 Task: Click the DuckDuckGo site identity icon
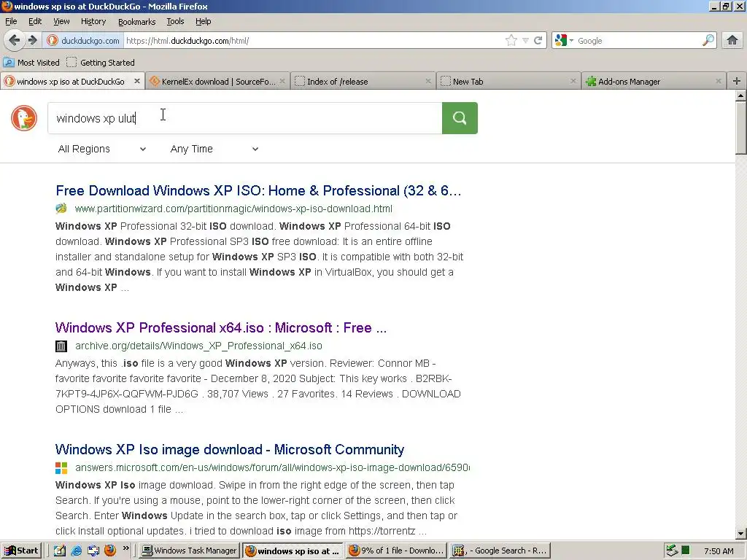[x=53, y=41]
